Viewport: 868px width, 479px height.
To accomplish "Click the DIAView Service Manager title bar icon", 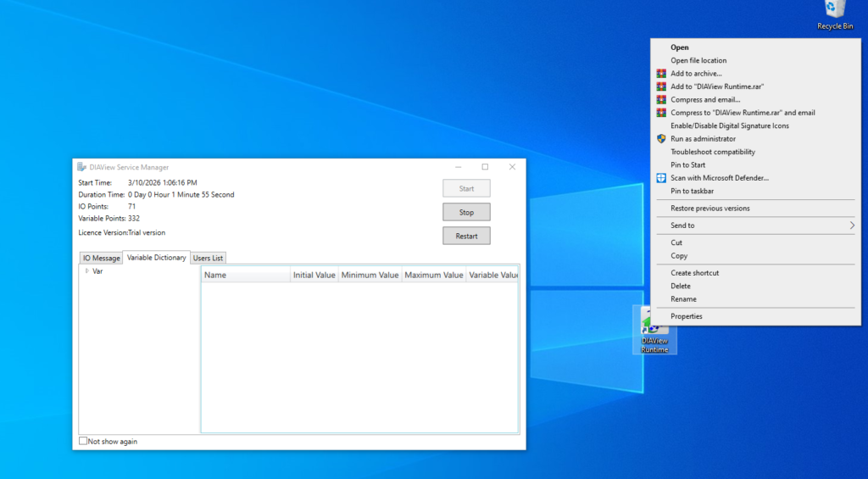I will (81, 167).
